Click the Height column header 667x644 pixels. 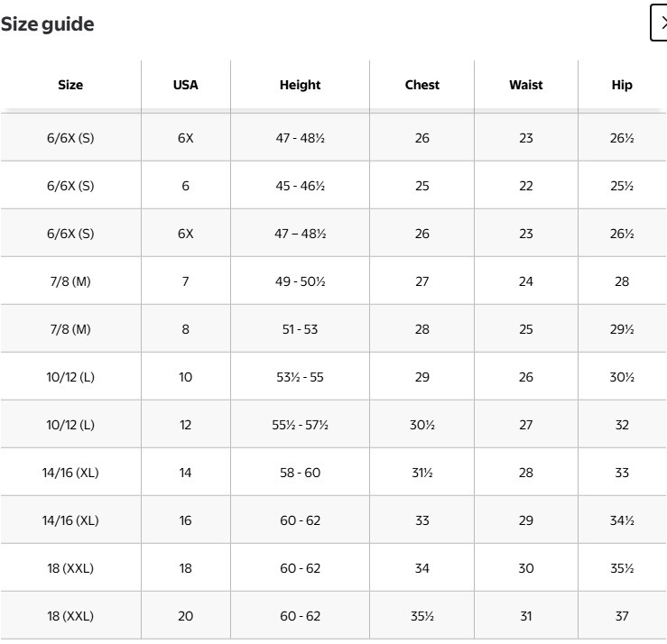coord(300,85)
